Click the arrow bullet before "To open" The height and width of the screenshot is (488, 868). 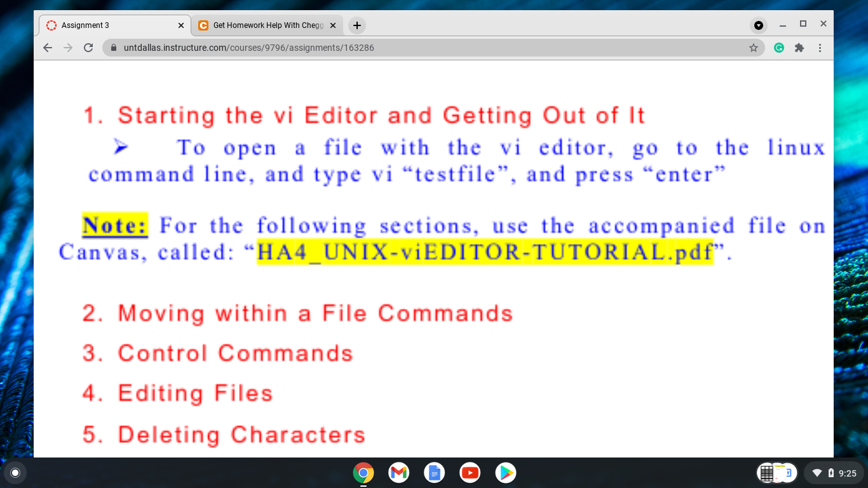click(121, 147)
